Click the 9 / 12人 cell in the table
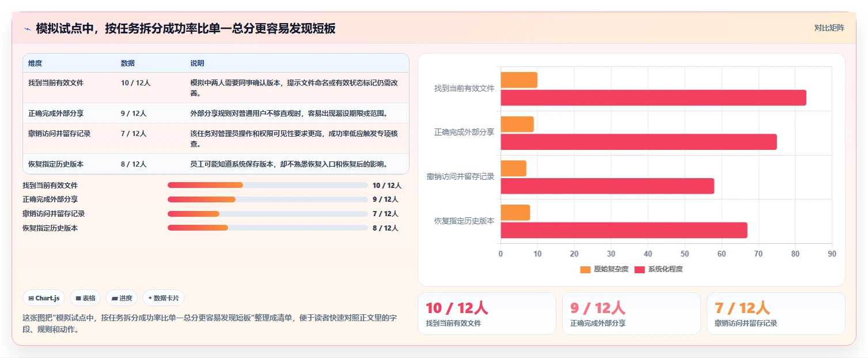Viewport: 868px width, 358px height. click(x=134, y=114)
